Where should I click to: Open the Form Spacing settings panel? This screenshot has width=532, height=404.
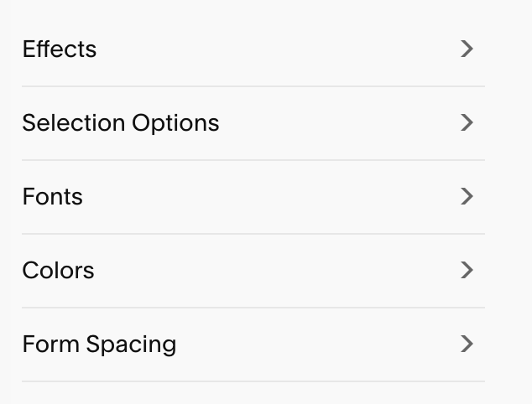tap(253, 344)
